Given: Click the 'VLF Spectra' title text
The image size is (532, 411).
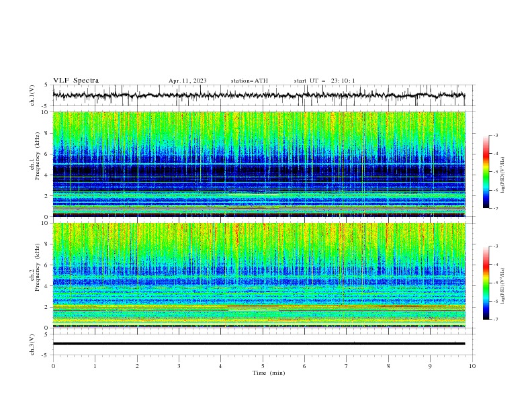Looking at the screenshot, I should [x=76, y=81].
